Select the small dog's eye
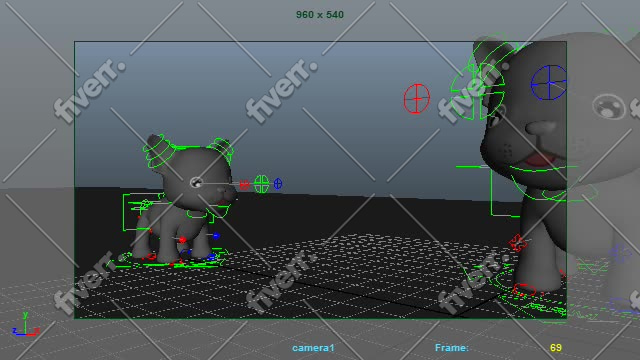This screenshot has height=360, width=640. tap(196, 182)
